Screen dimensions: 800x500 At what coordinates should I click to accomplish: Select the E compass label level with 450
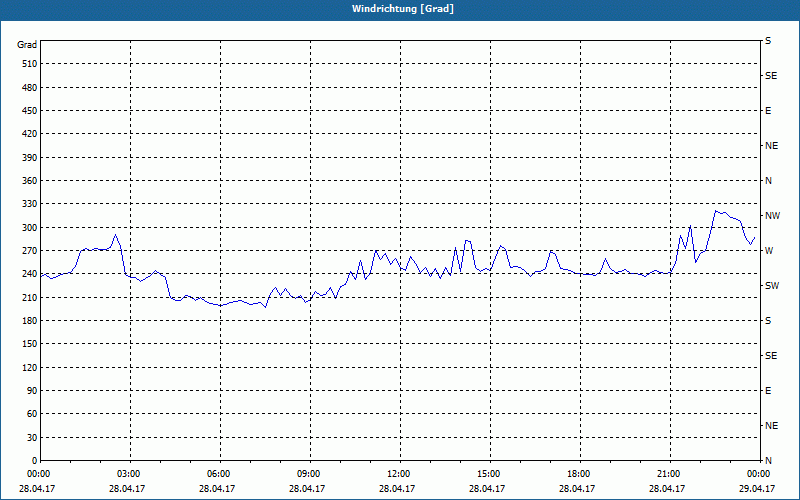pyautogui.click(x=768, y=111)
